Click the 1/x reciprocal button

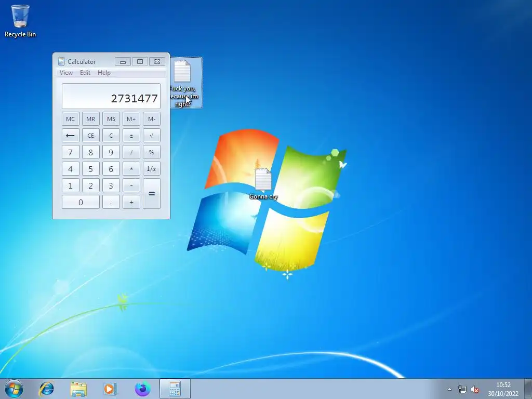[152, 169]
